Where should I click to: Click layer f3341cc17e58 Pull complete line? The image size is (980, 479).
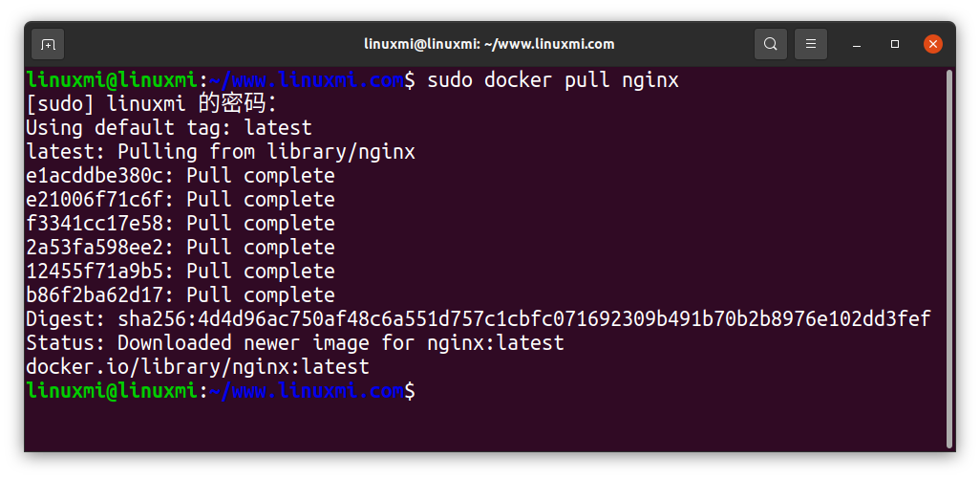180,224
